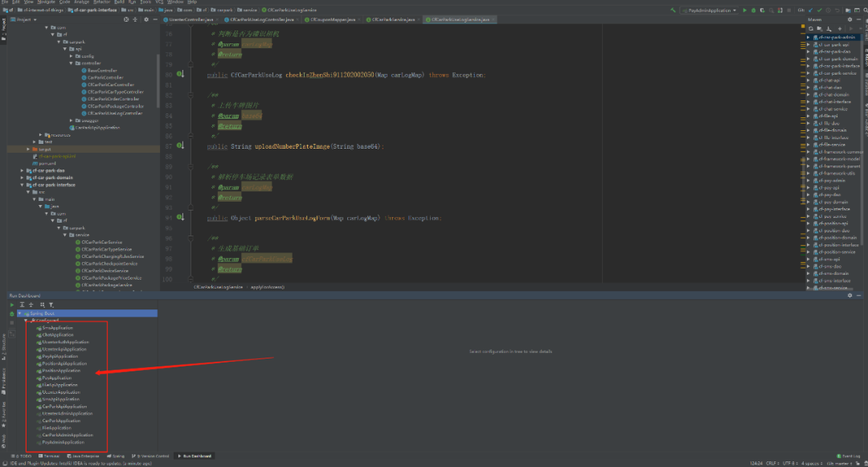
Task: Open the Java Enterprise tool window tab
Action: coord(83,456)
